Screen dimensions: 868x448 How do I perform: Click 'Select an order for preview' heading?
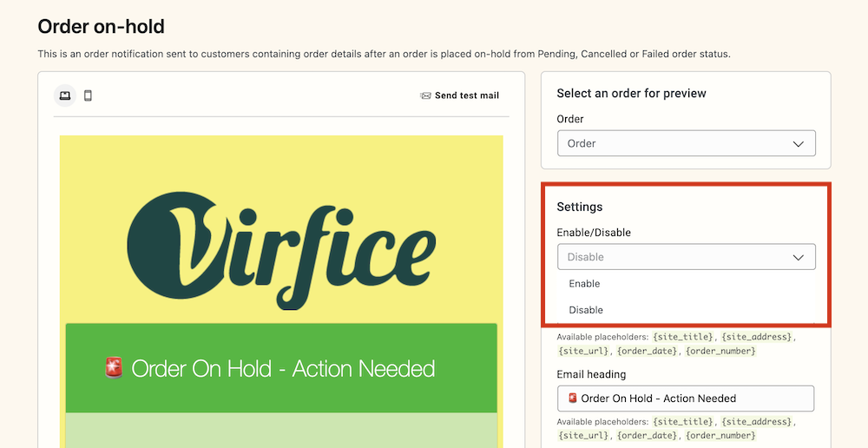pyautogui.click(x=631, y=94)
